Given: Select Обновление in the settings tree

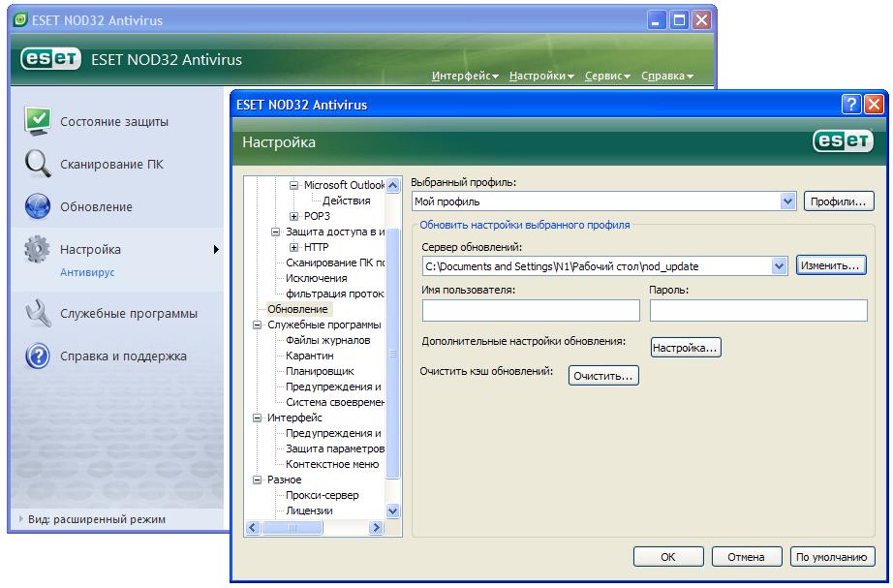Looking at the screenshot, I should (298, 309).
